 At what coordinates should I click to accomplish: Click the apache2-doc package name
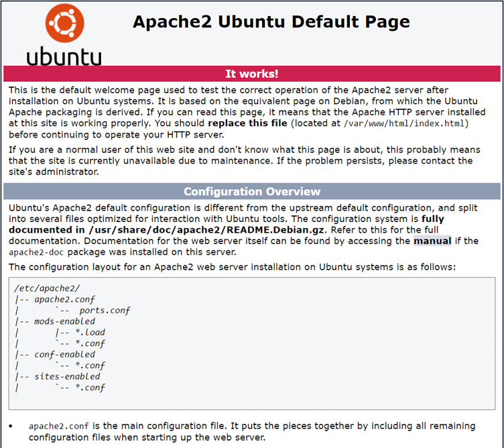(x=36, y=252)
